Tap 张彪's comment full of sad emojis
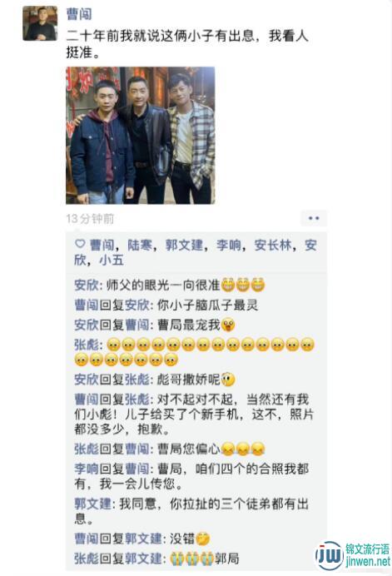This screenshot has height=576, width=392. click(195, 352)
